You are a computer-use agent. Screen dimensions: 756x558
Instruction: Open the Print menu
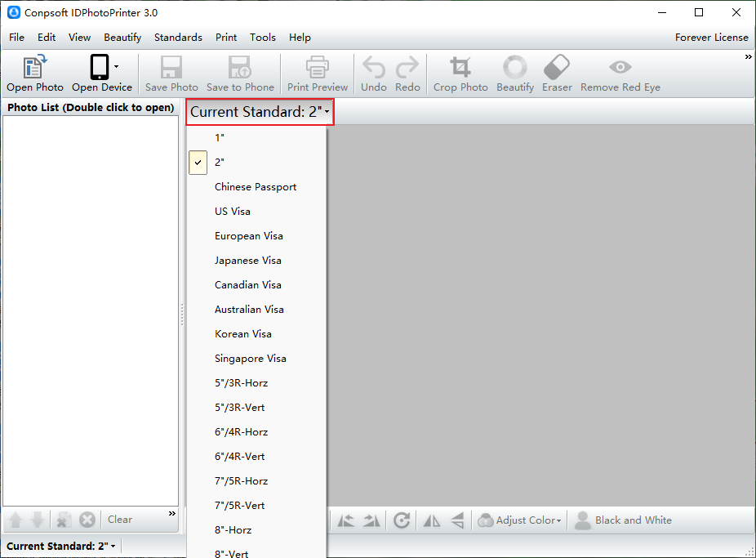pyautogui.click(x=226, y=38)
